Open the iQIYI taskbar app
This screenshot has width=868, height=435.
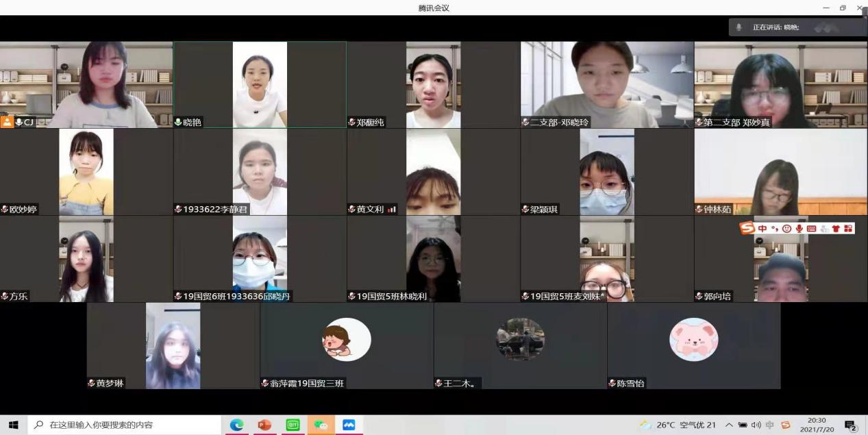(x=293, y=425)
